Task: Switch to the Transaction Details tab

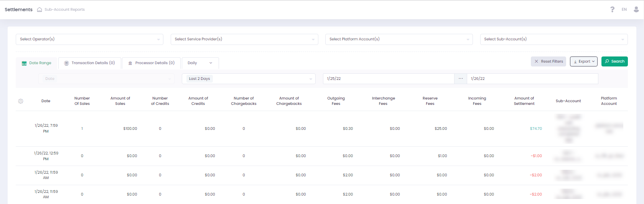Action: point(93,63)
